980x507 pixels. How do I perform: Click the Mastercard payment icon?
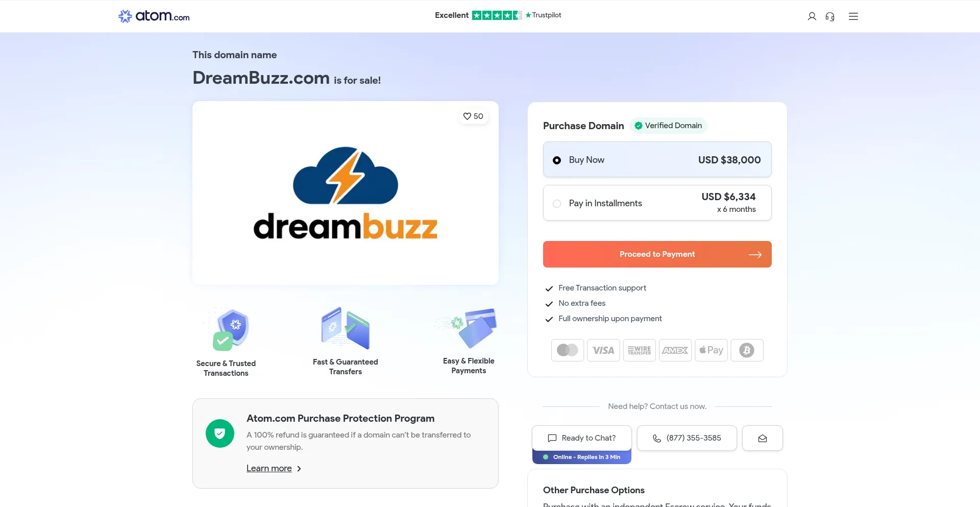pyautogui.click(x=568, y=350)
